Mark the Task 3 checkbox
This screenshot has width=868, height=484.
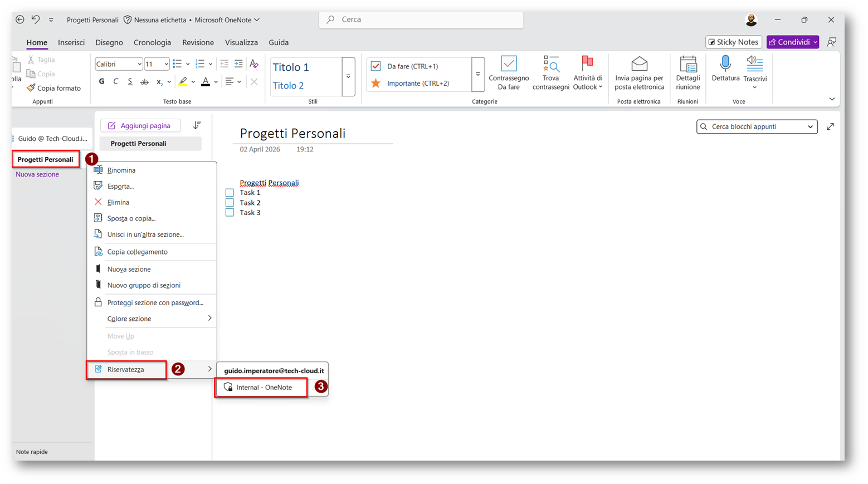point(230,213)
